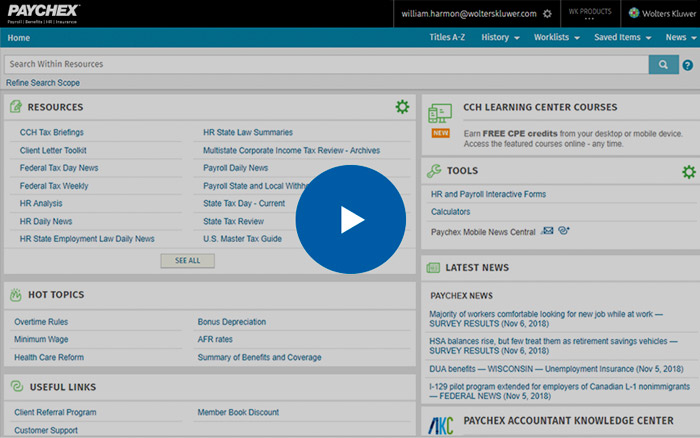Screen dimensions: 700x438
Task: Click the Paychex logo
Action: pos(43,13)
